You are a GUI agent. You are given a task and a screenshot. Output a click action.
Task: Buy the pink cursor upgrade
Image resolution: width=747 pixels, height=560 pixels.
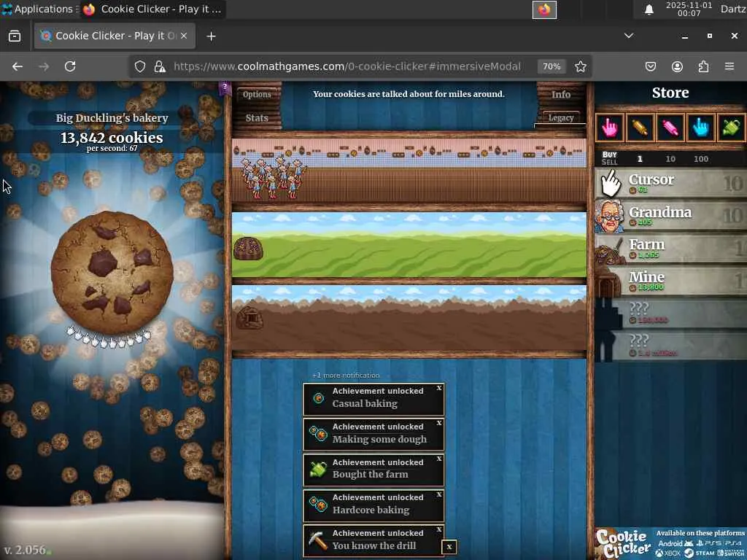(x=609, y=127)
